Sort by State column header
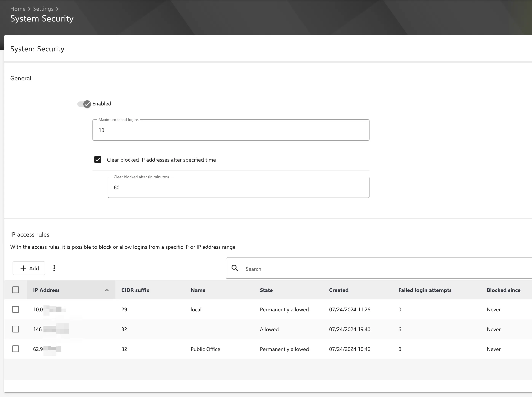The height and width of the screenshot is (397, 532). tap(266, 290)
